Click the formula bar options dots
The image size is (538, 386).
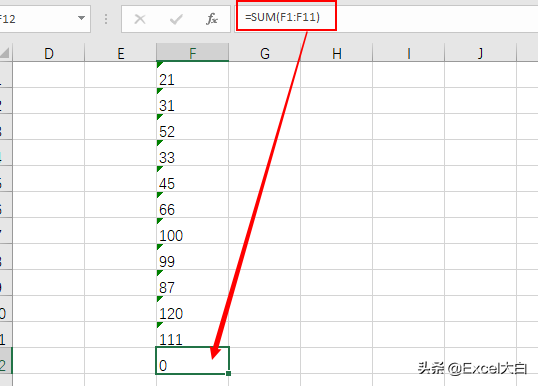pyautogui.click(x=106, y=19)
